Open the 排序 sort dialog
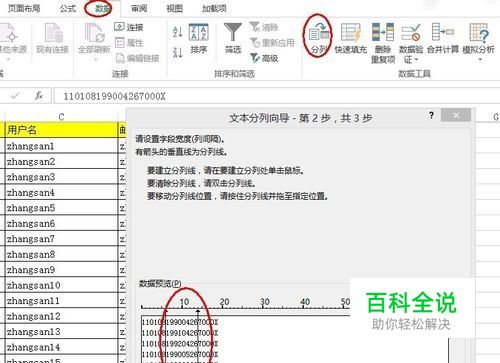This screenshot has height=363, width=500. click(199, 38)
